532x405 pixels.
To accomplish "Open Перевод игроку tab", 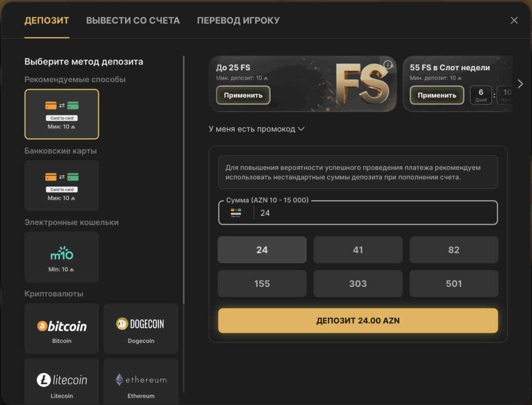I will click(238, 20).
